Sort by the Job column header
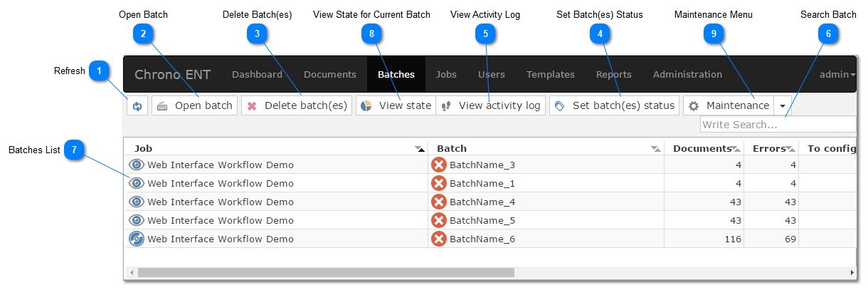868x290 pixels. (x=143, y=148)
